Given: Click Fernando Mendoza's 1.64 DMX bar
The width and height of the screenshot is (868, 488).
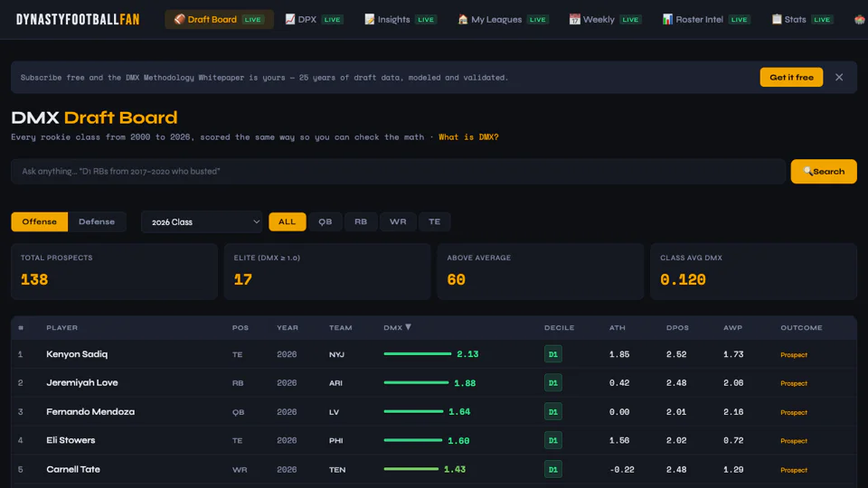Looking at the screenshot, I should [413, 412].
